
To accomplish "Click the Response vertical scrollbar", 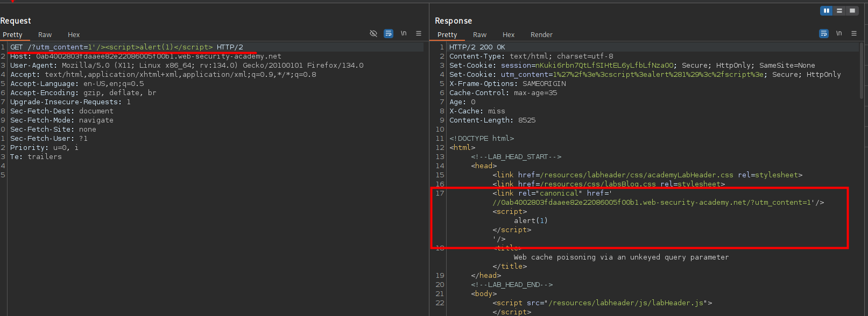I will pyautogui.click(x=861, y=70).
